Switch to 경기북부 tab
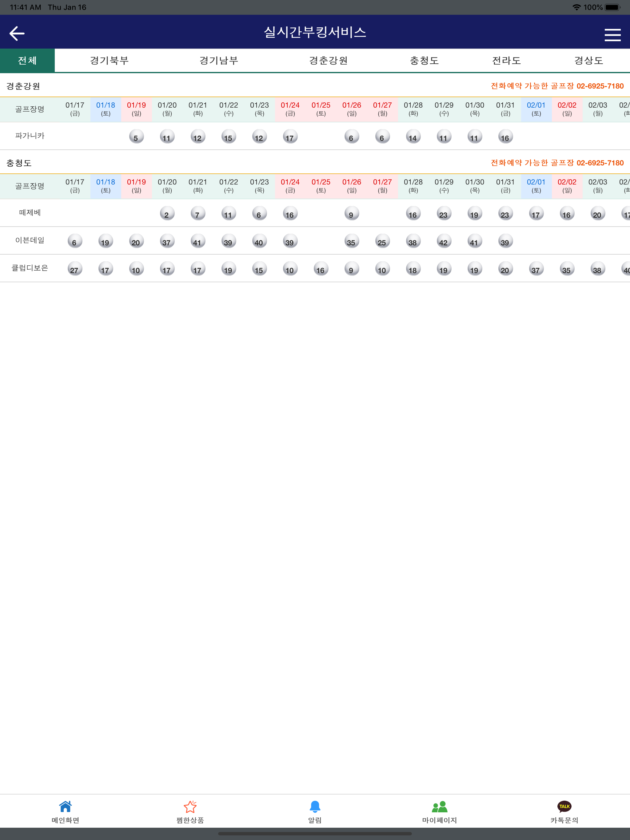The height and width of the screenshot is (840, 630). coord(110,60)
